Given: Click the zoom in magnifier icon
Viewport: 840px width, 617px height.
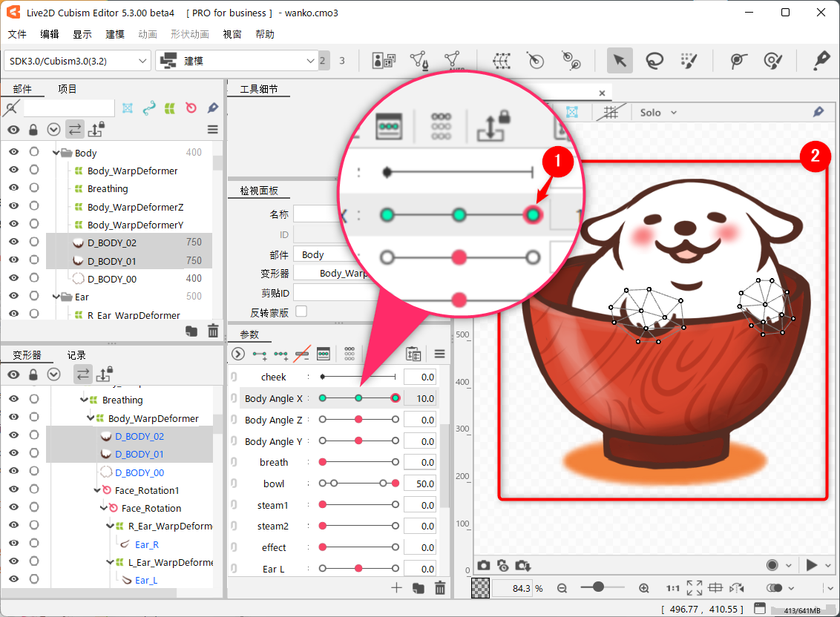Looking at the screenshot, I should [644, 588].
